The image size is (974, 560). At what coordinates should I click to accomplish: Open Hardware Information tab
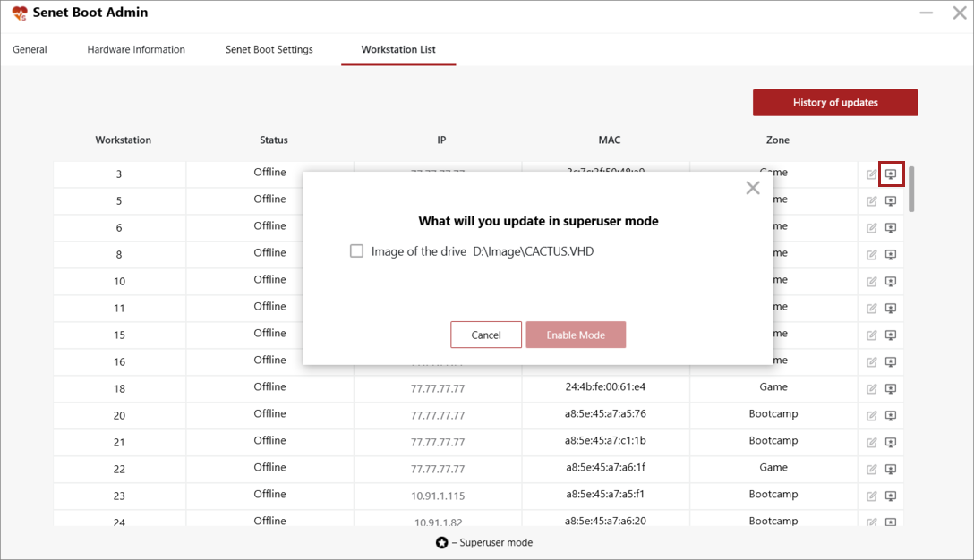coord(136,50)
